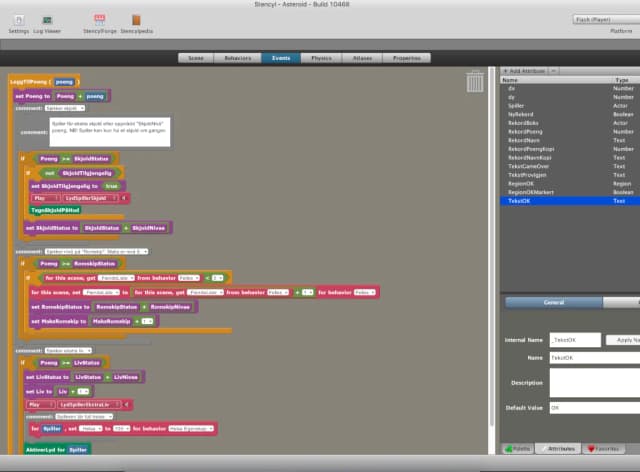
Task: Select the RekordNavnKopi attribute row
Action: (570, 158)
